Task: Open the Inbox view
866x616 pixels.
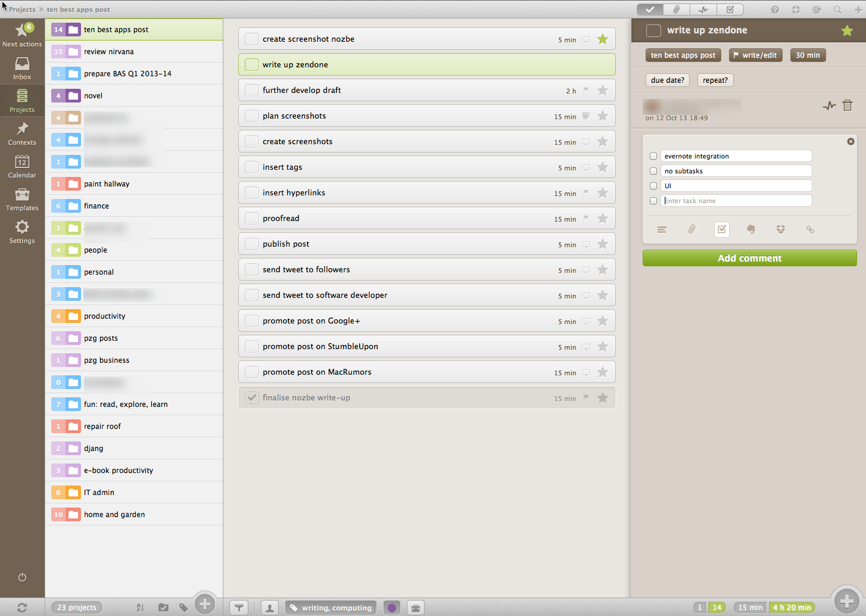Action: point(22,68)
